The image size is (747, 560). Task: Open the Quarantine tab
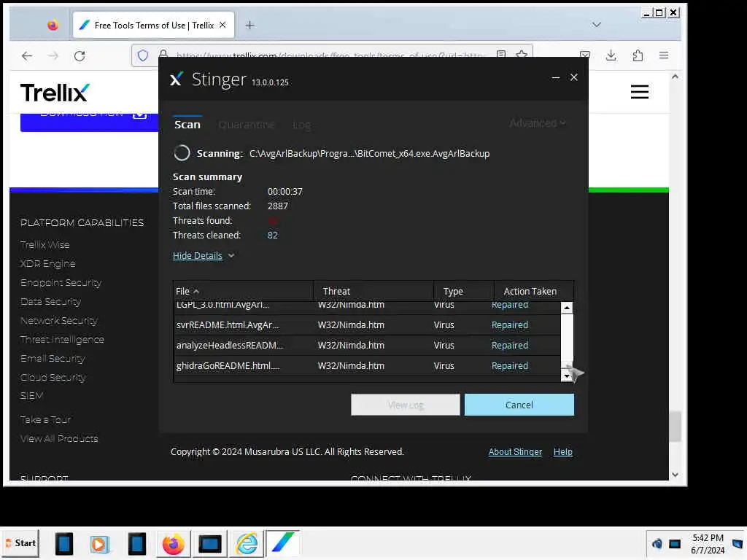[x=247, y=125]
